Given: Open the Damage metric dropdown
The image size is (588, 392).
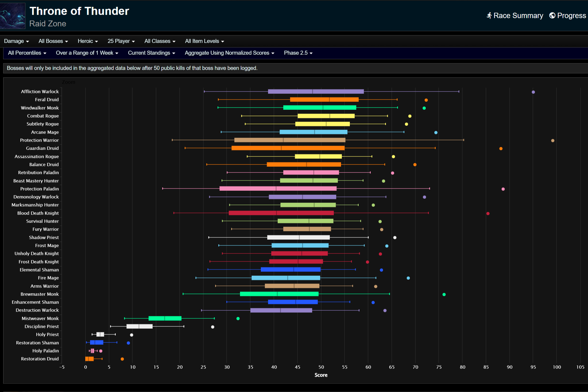Looking at the screenshot, I should tap(16, 41).
